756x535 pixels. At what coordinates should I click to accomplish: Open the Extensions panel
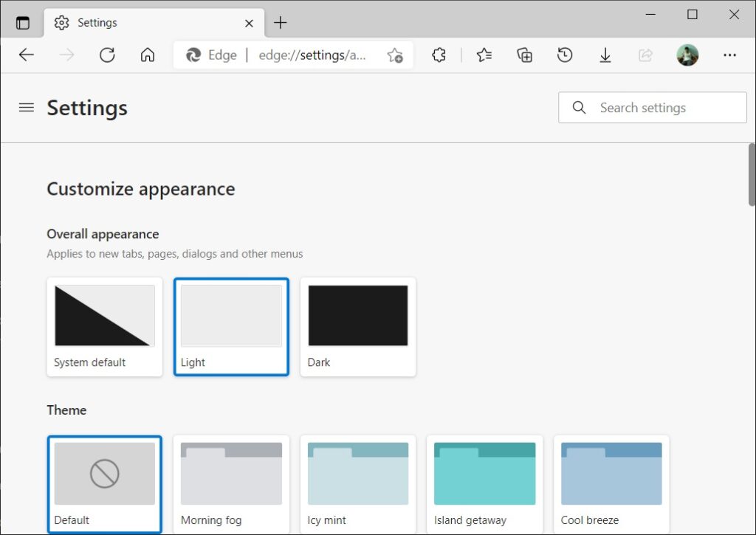(x=439, y=55)
